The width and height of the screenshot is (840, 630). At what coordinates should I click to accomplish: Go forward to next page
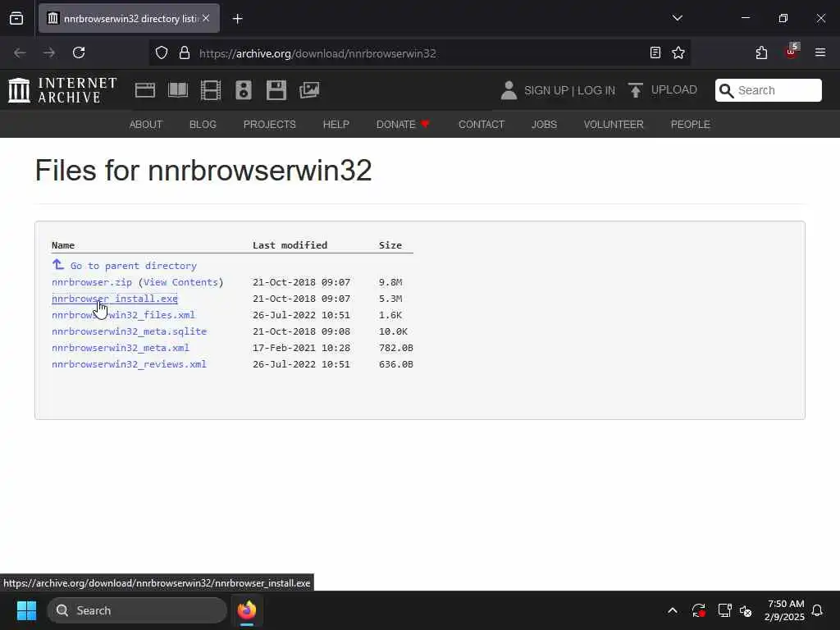(x=49, y=52)
